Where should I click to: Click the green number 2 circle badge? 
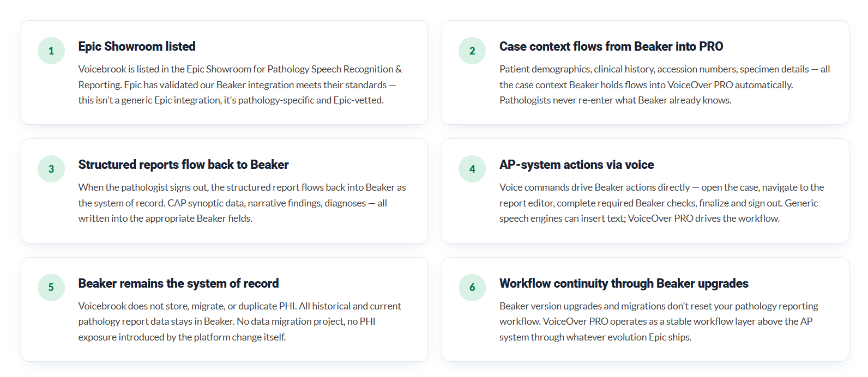click(472, 51)
